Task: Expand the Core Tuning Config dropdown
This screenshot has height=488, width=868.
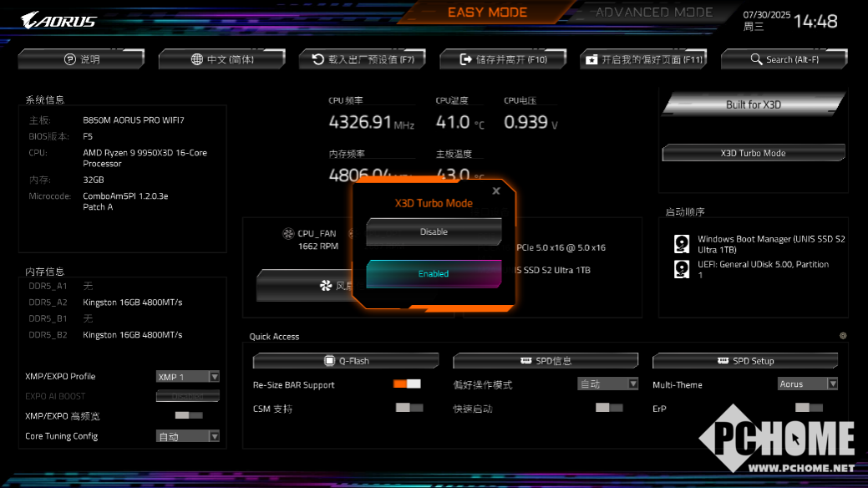Action: pyautogui.click(x=188, y=436)
